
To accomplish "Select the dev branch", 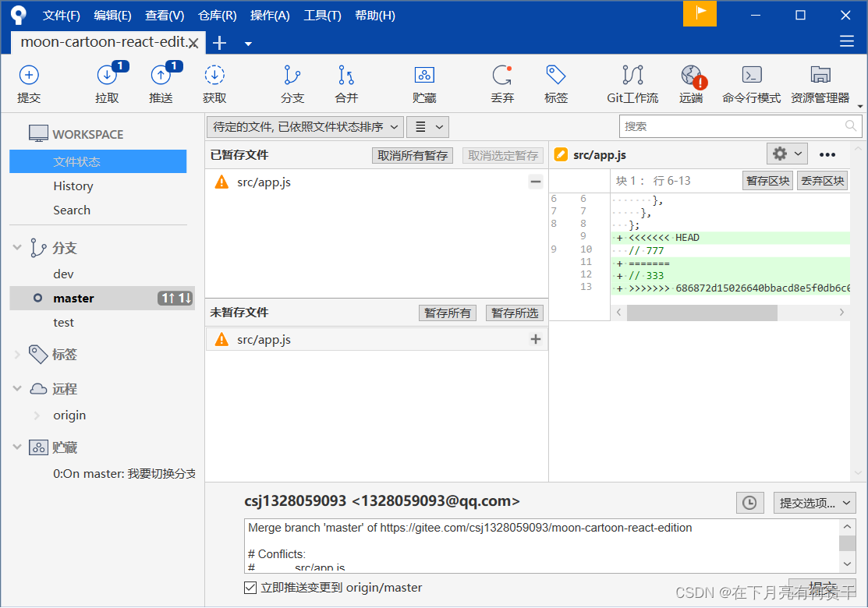I will click(x=63, y=274).
